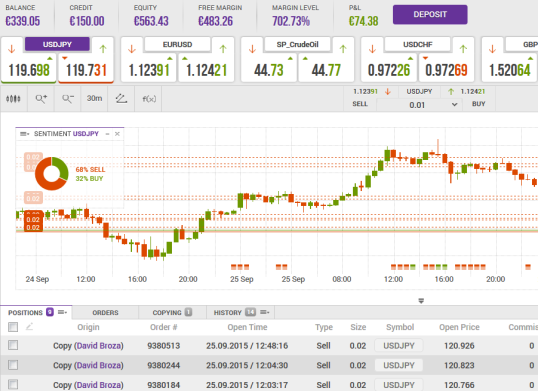
Task: Sort positions by Order # column
Action: (x=163, y=327)
